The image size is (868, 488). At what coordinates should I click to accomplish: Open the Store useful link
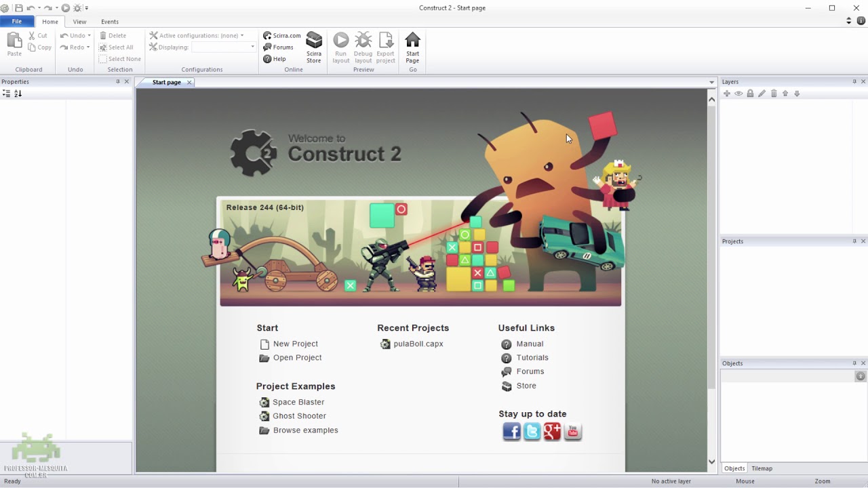(526, 386)
